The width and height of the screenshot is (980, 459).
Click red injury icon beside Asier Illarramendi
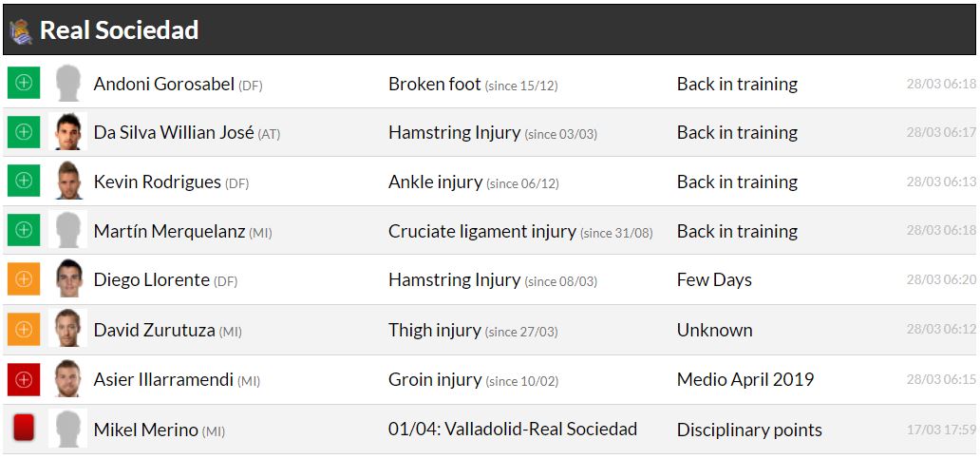click(24, 379)
